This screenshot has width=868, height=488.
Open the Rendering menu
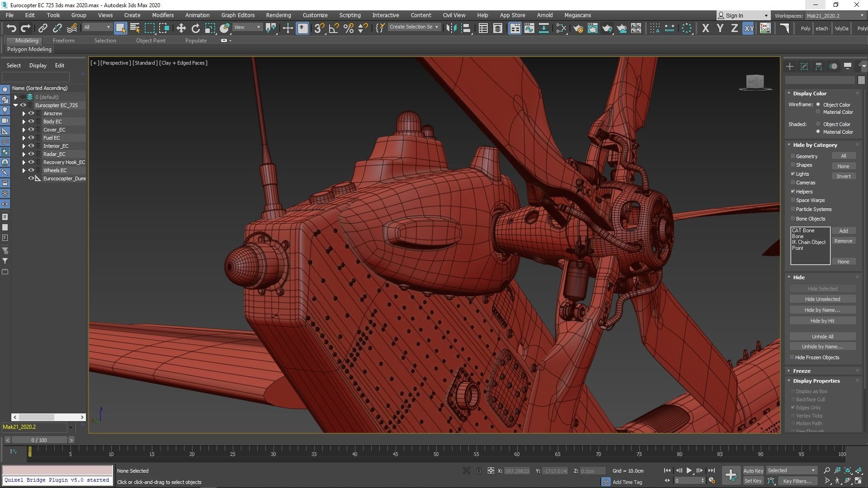[278, 15]
